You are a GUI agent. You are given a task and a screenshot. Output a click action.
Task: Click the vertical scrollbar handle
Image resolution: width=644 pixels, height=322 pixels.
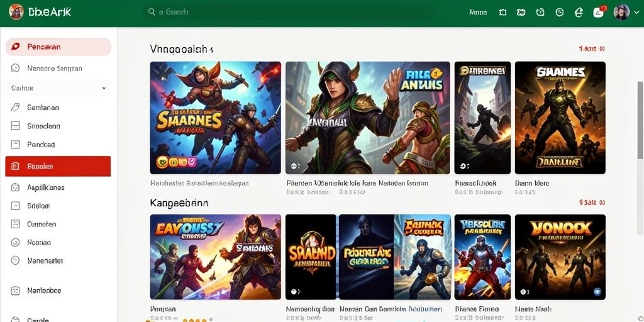point(640,119)
